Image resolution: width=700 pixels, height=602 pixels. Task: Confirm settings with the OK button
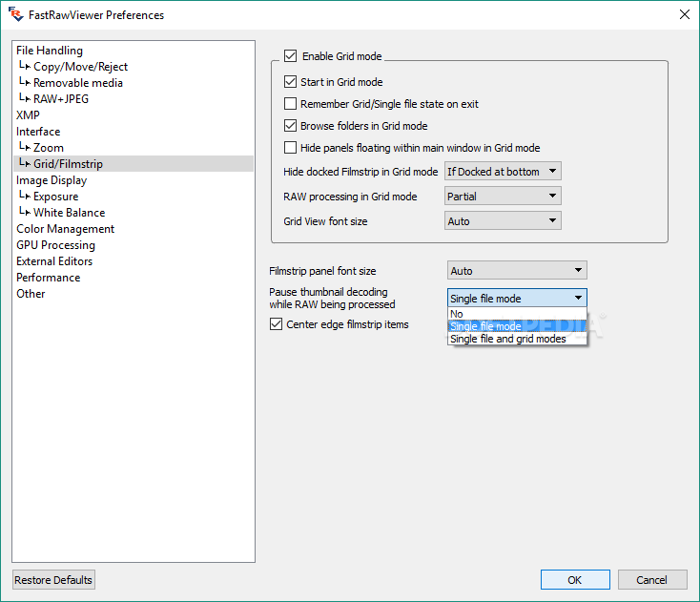click(575, 580)
